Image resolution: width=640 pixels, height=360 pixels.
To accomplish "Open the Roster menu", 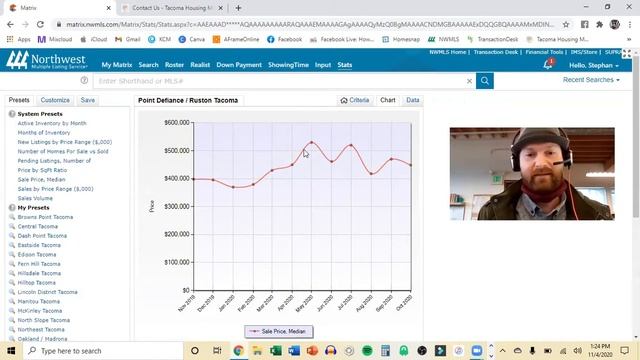I will (x=174, y=65).
